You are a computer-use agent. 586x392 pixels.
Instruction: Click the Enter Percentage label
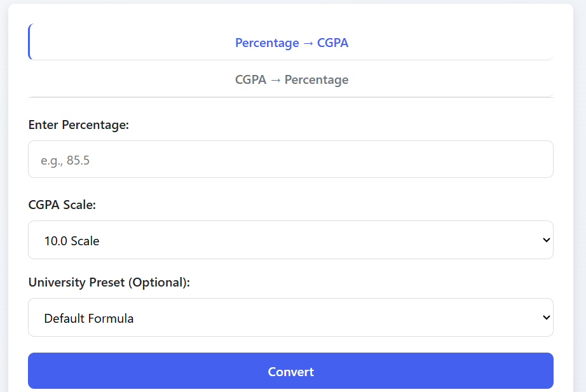(79, 125)
